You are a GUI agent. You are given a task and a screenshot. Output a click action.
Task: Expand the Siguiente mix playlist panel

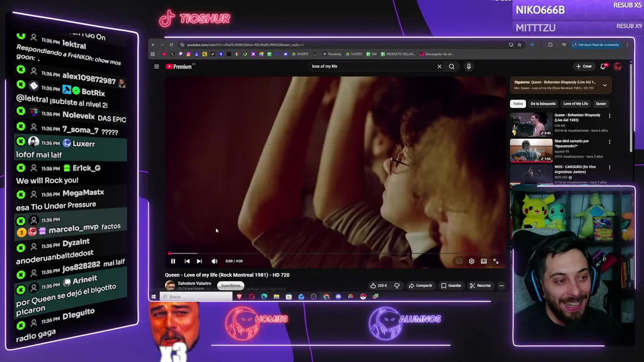(x=605, y=85)
